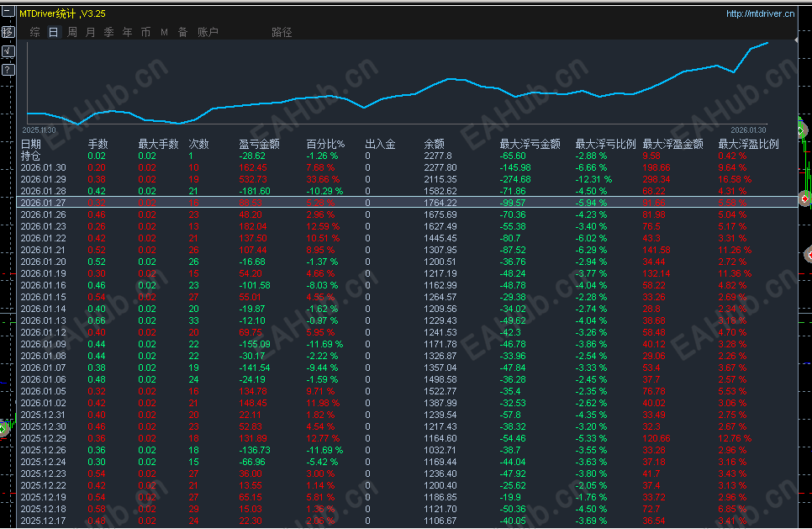Click the collapse icon at the top-left corner
Image resolution: width=812 pixels, height=529 pixels.
8,9
